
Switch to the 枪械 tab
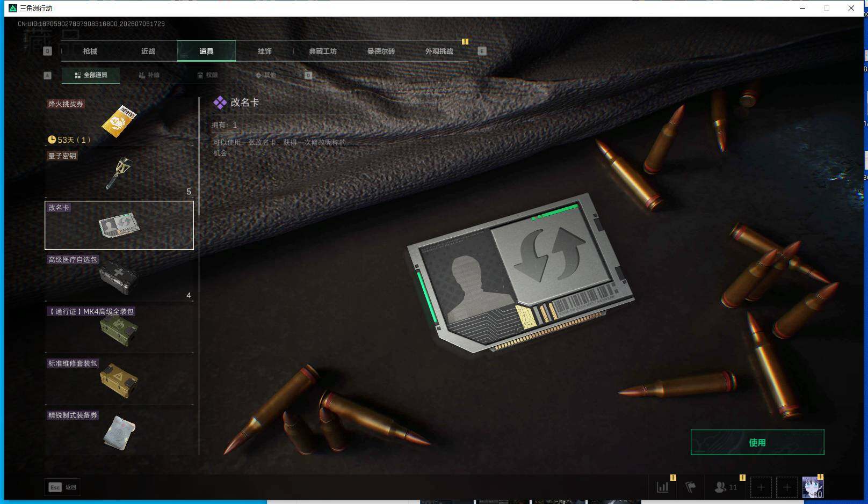point(90,51)
